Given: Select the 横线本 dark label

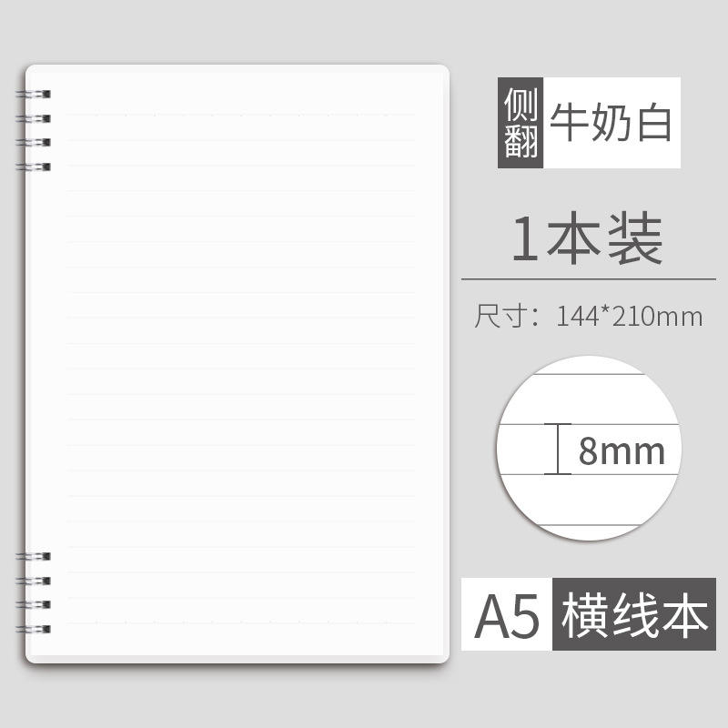Looking at the screenshot, I should [x=634, y=614].
